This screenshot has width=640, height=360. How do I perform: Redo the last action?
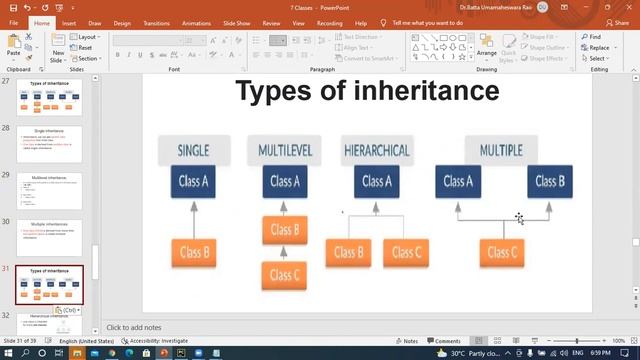pos(45,8)
